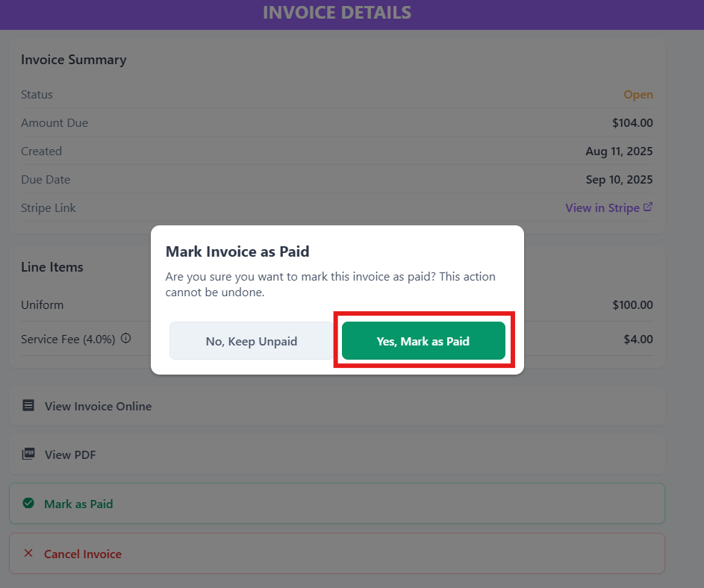Click the red X icon on Cancel Invoice
The image size is (704, 588).
pos(28,553)
